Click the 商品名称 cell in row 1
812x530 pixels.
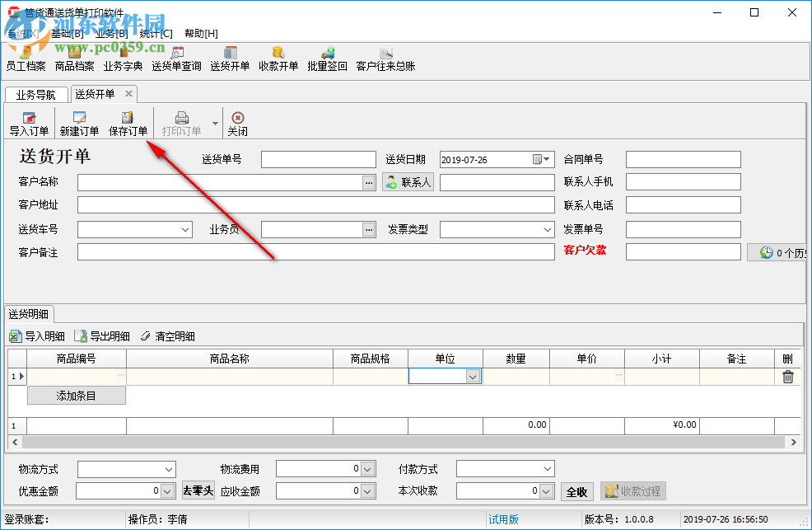pyautogui.click(x=230, y=377)
